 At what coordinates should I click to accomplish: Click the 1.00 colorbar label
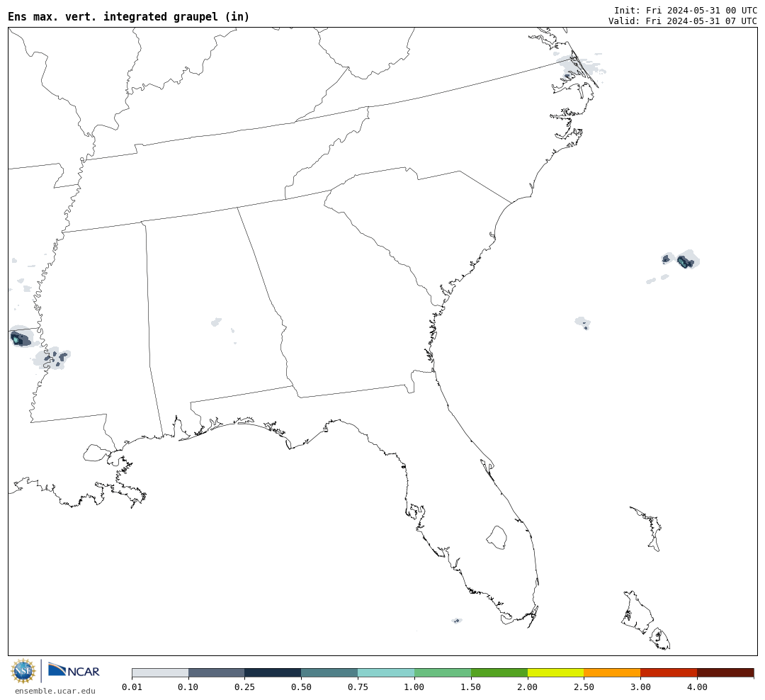(x=414, y=687)
